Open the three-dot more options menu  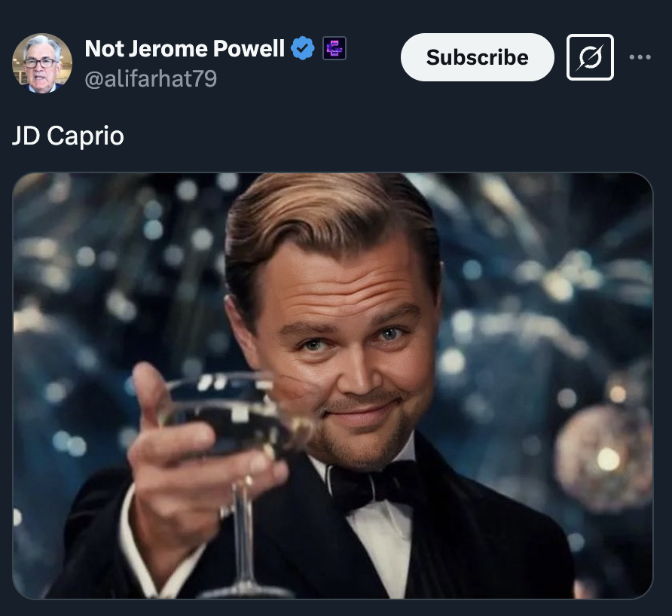point(640,57)
